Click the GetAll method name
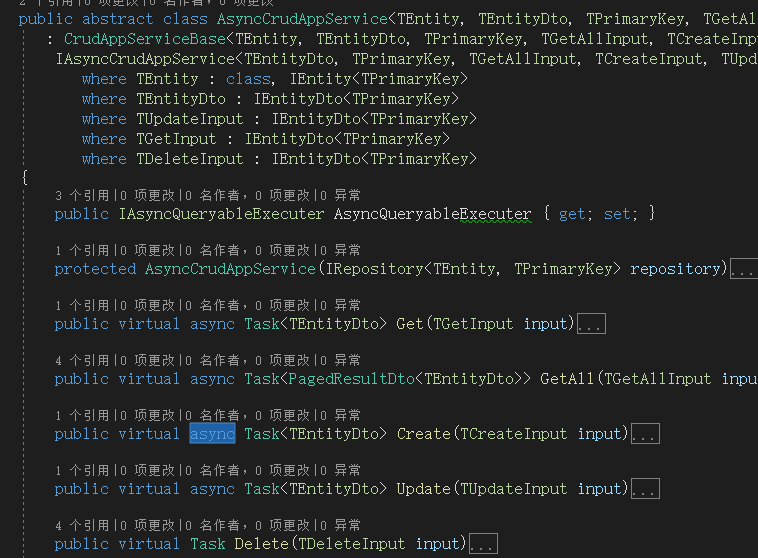The width and height of the screenshot is (758, 558). pyautogui.click(x=567, y=379)
